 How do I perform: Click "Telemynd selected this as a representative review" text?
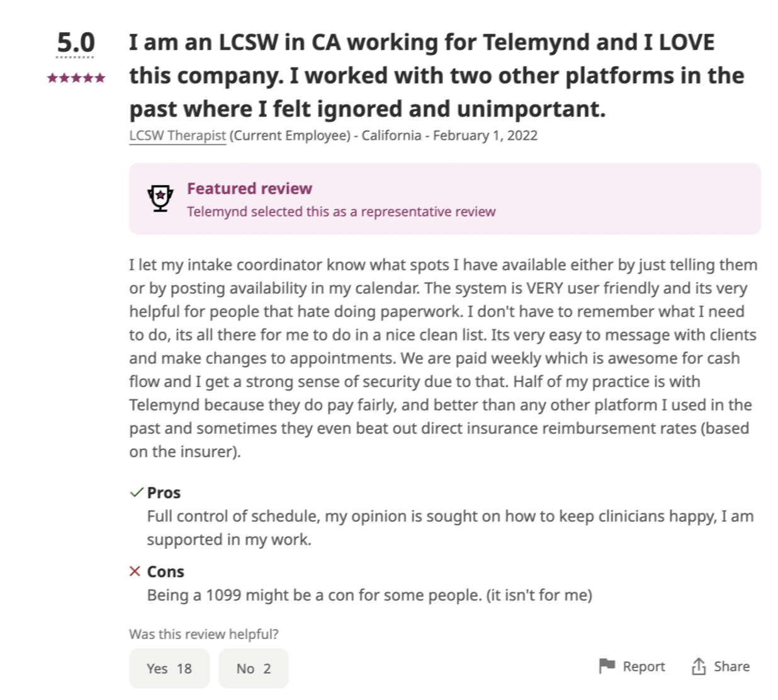[341, 212]
